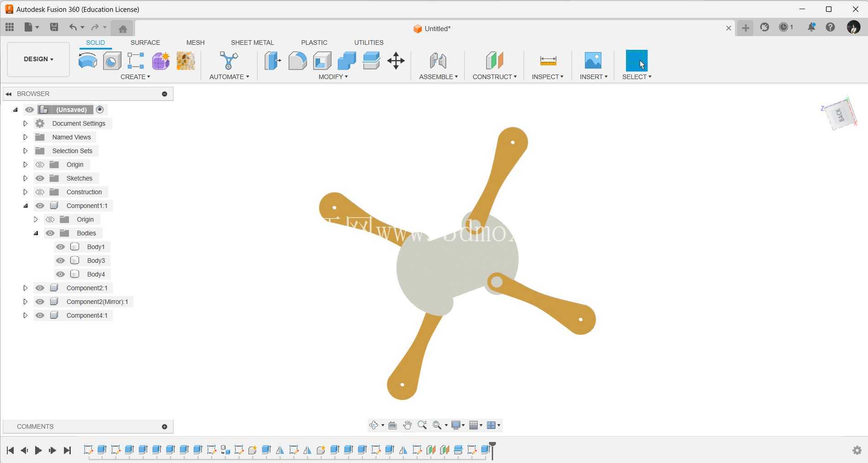Click the Home tab icon
Screen dimensions: 868x463
click(x=122, y=29)
